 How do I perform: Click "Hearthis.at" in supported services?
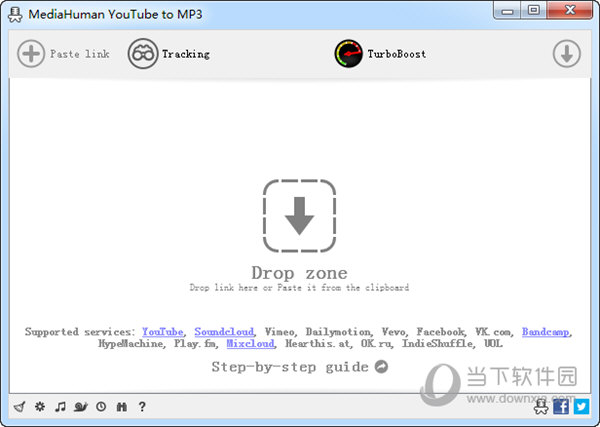click(318, 343)
